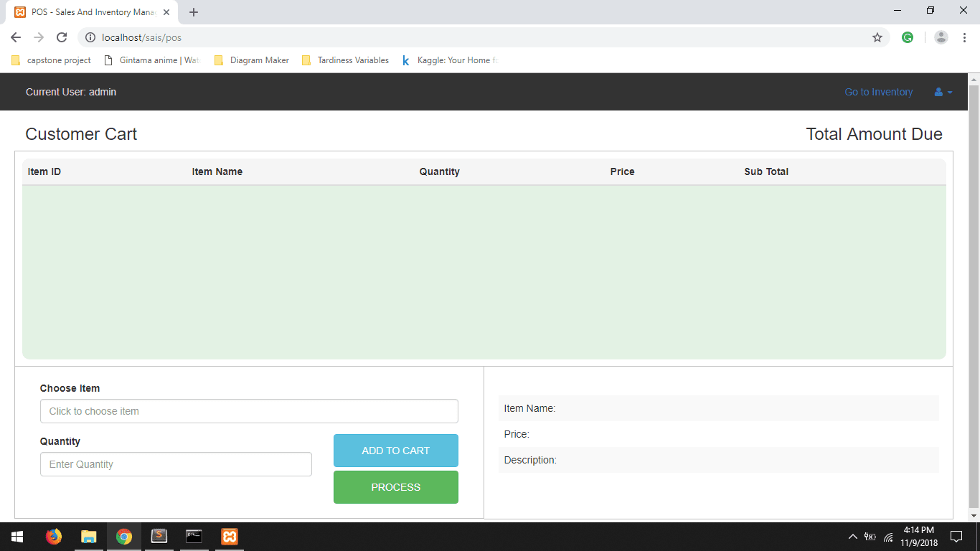
Task: Click the 'Go to Inventory' link
Action: click(878, 92)
